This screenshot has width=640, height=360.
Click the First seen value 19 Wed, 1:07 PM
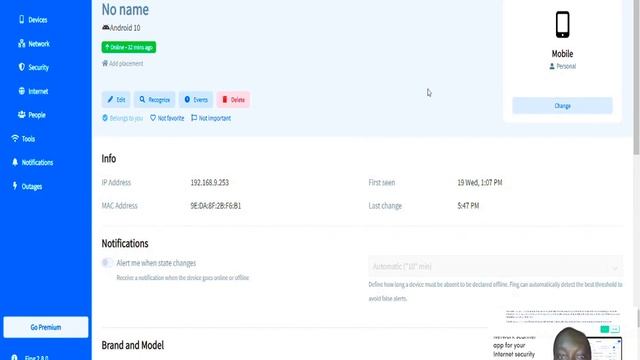tap(480, 182)
